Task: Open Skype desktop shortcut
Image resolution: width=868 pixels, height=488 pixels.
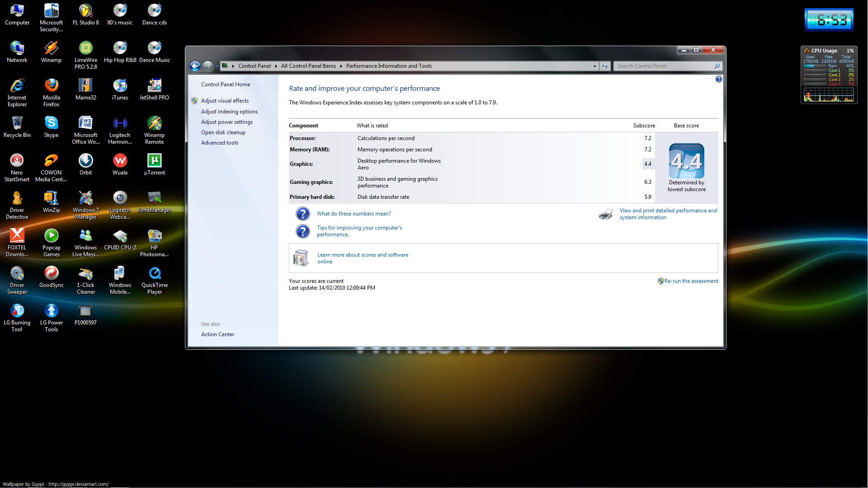Action: 51,127
